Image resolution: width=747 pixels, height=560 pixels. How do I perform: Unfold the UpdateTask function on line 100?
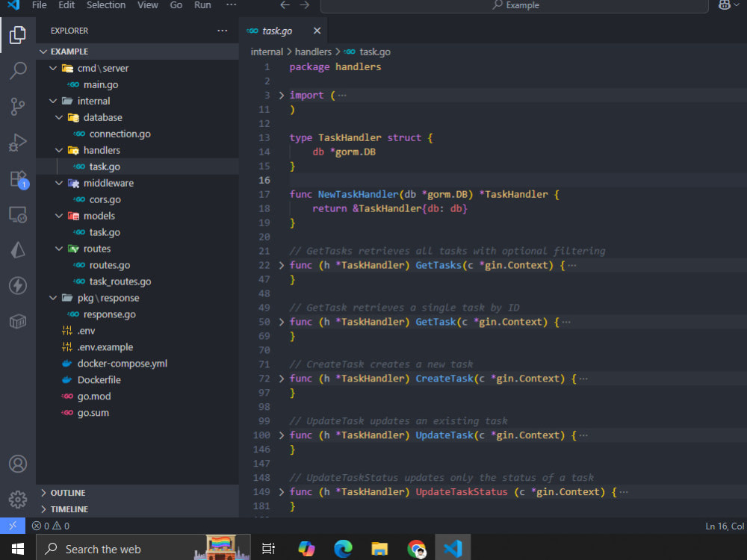click(x=282, y=435)
